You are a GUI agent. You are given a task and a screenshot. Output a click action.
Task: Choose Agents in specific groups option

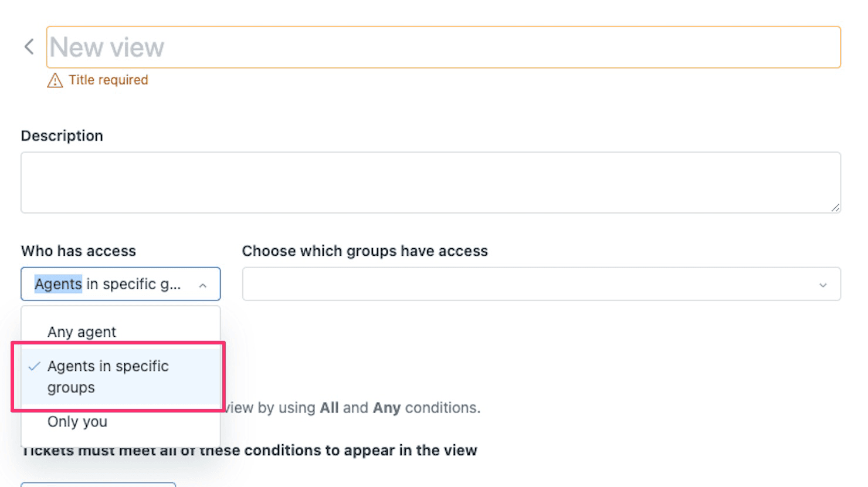click(108, 376)
